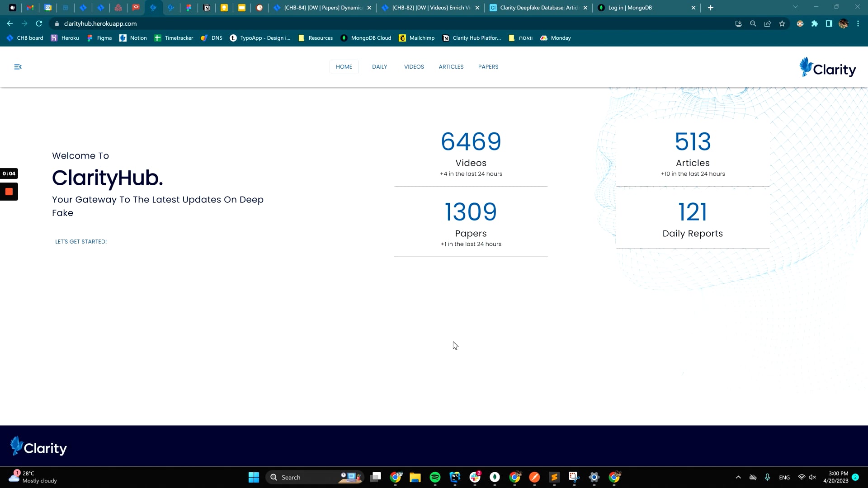This screenshot has width=868, height=488.
Task: Open the Clarity logo in the header
Action: click(x=827, y=67)
